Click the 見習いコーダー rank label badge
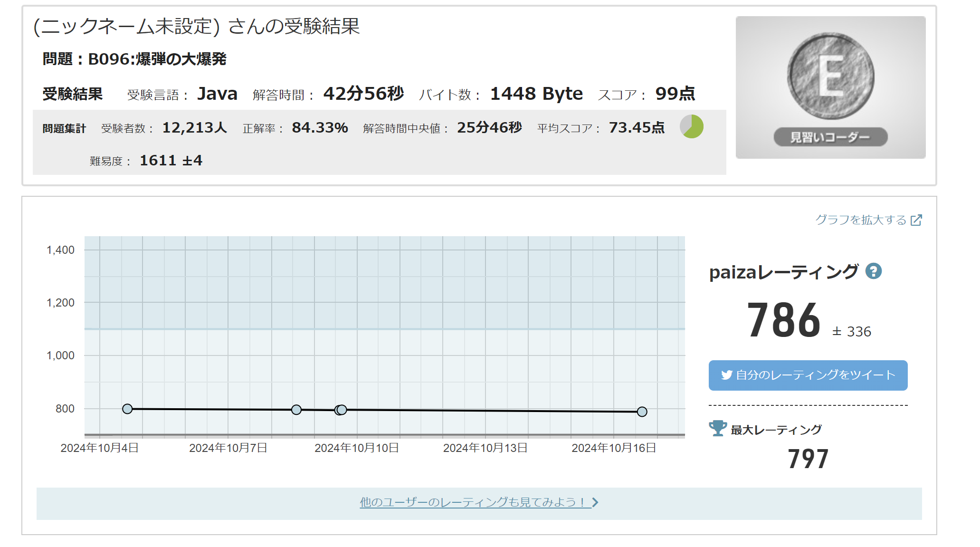Image resolution: width=980 pixels, height=547 pixels. tap(830, 137)
